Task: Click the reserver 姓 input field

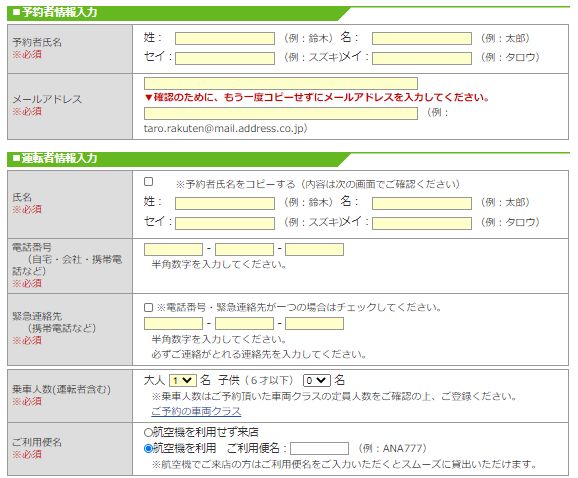Action: click(225, 38)
